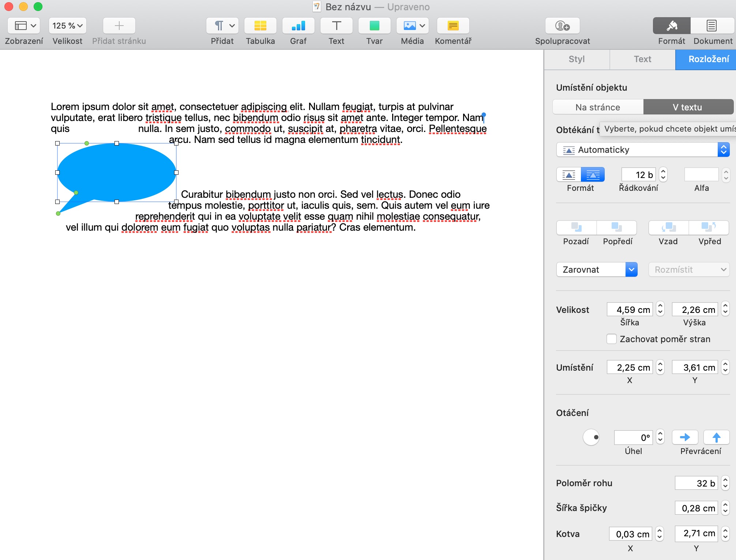736x560 pixels.
Task: Insert a chart with the Graf icon
Action: [298, 26]
